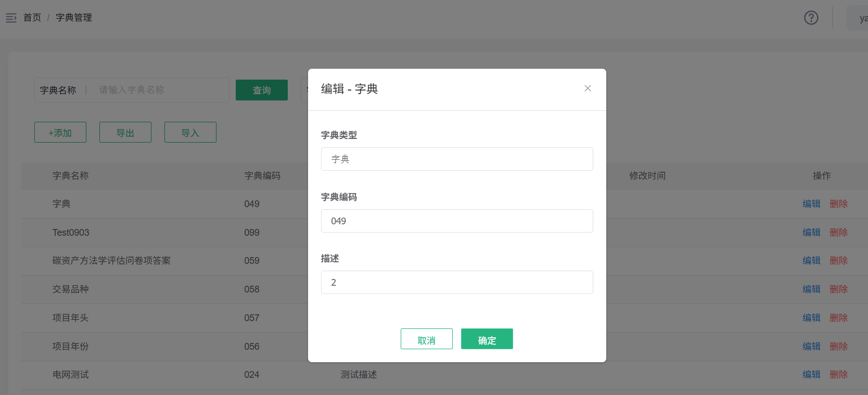This screenshot has height=395, width=868.
Task: Click code cell 099
Action: click(x=252, y=233)
